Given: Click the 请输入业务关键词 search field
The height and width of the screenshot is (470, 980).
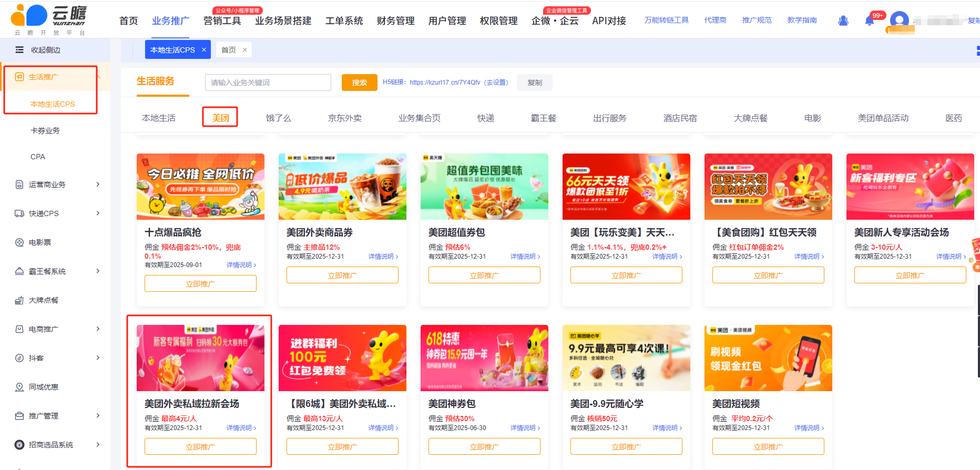Looking at the screenshot, I should [268, 83].
